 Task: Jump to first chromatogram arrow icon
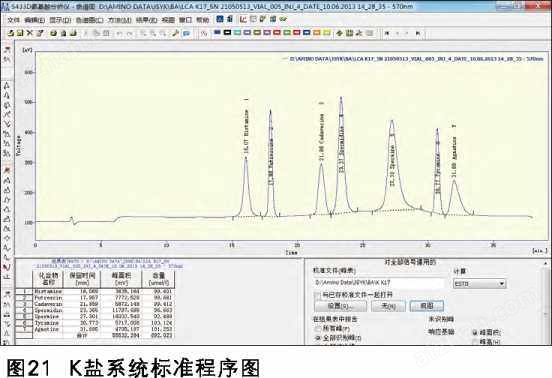[x=387, y=33]
